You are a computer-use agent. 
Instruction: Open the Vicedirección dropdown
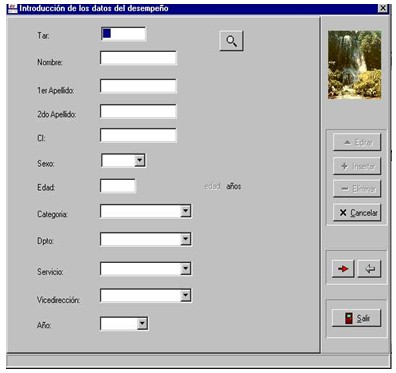[185, 295]
